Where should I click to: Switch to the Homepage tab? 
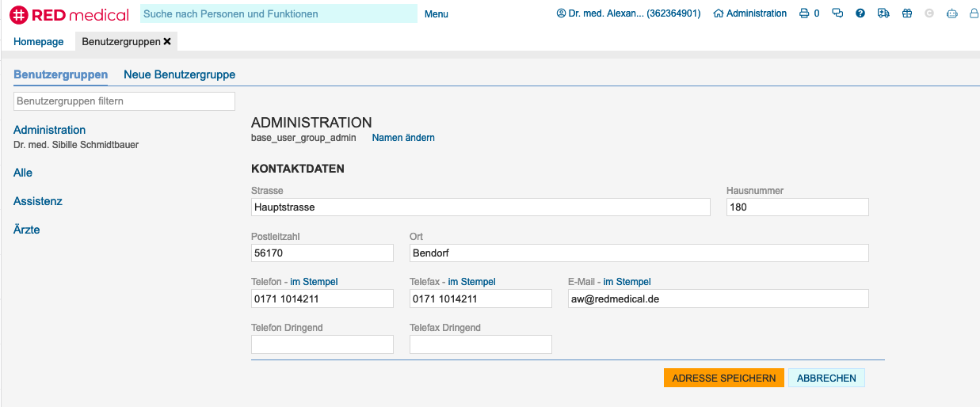(38, 41)
